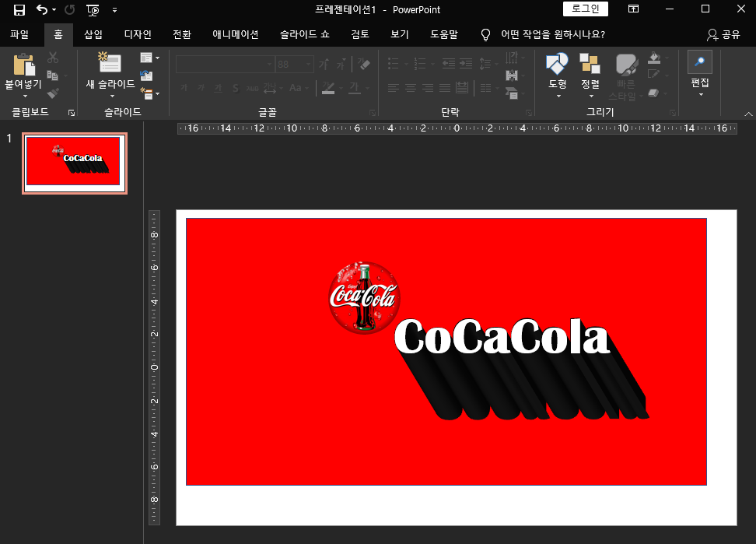Start slide show from beginning icon
This screenshot has height=544, width=756.
click(93, 9)
